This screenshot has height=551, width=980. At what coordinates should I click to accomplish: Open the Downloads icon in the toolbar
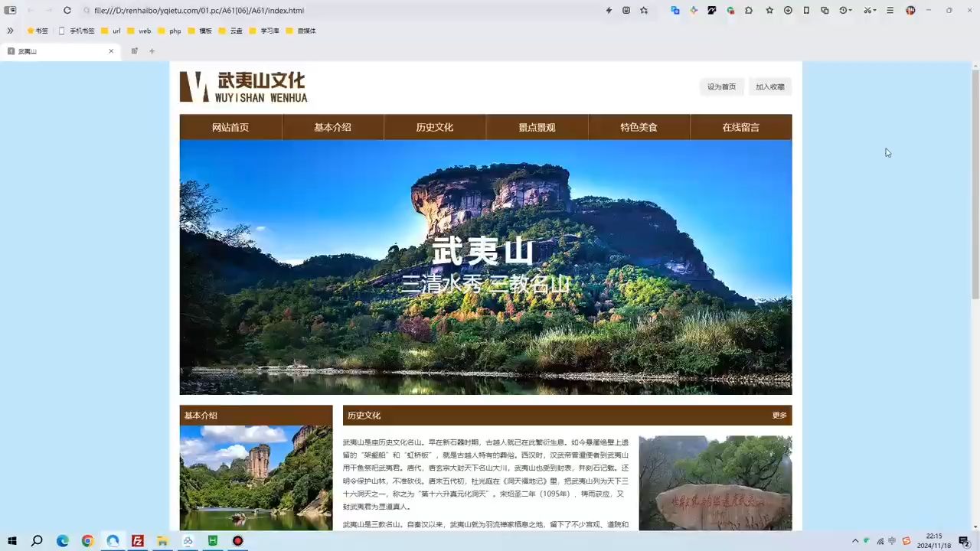pos(788,11)
